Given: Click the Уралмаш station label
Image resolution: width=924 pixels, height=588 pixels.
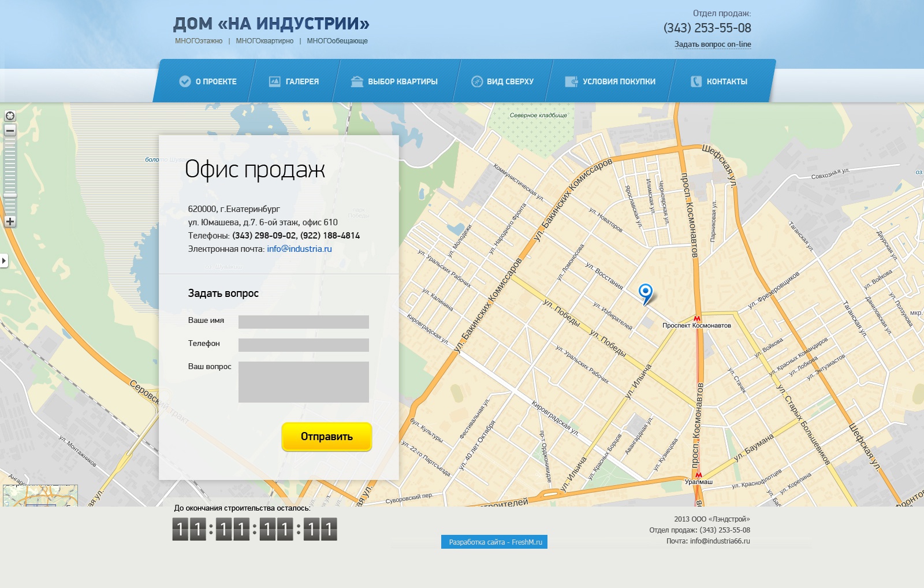Looking at the screenshot, I should pyautogui.click(x=699, y=482).
